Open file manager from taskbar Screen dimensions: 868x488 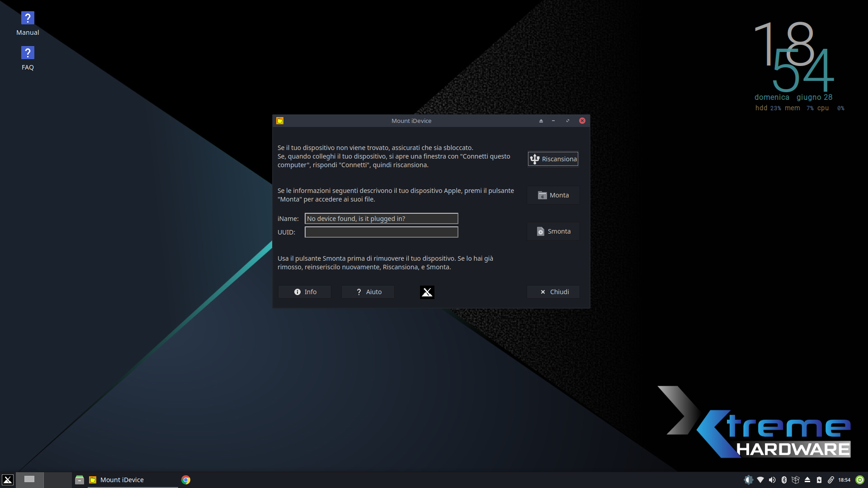pyautogui.click(x=80, y=480)
